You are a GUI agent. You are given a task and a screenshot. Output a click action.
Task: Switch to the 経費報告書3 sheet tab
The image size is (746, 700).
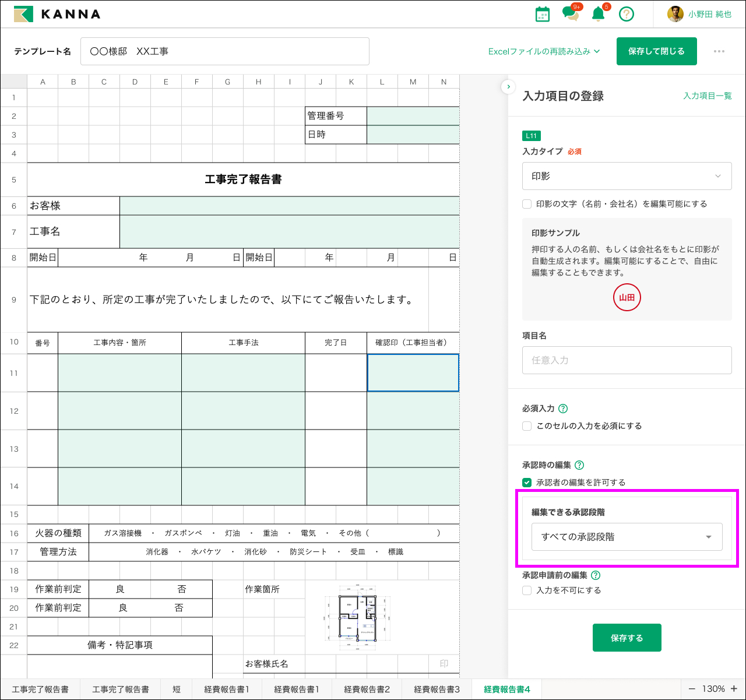click(437, 689)
